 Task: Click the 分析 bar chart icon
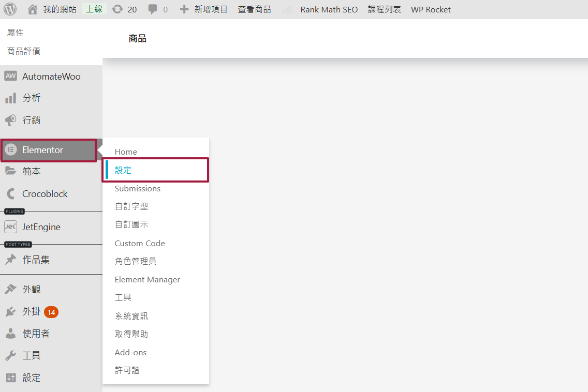(10, 98)
